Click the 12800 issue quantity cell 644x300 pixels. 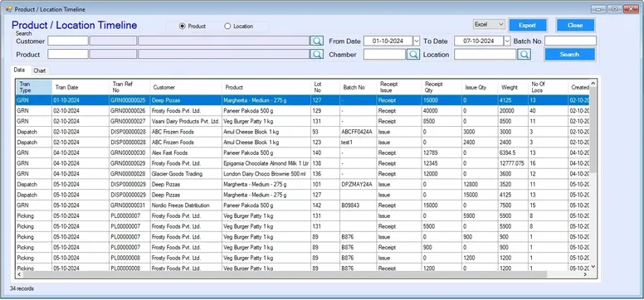click(481, 184)
